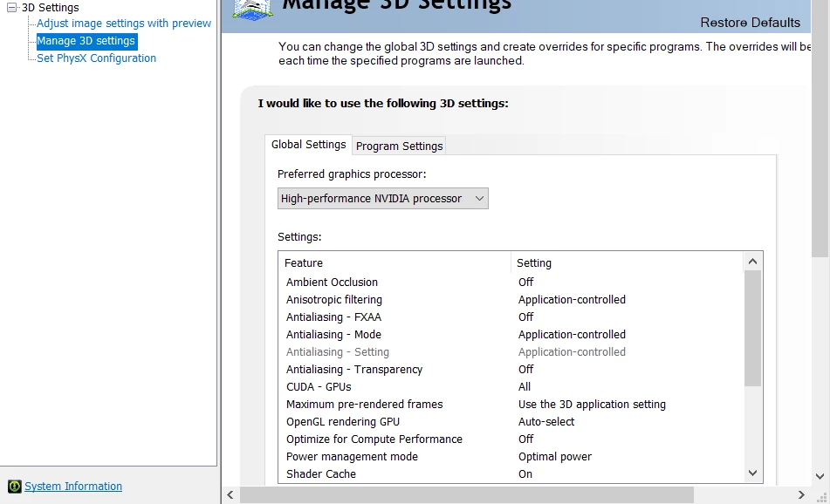The height and width of the screenshot is (504, 830).
Task: Click the Manage 3D Settings header icon
Action: (253, 9)
